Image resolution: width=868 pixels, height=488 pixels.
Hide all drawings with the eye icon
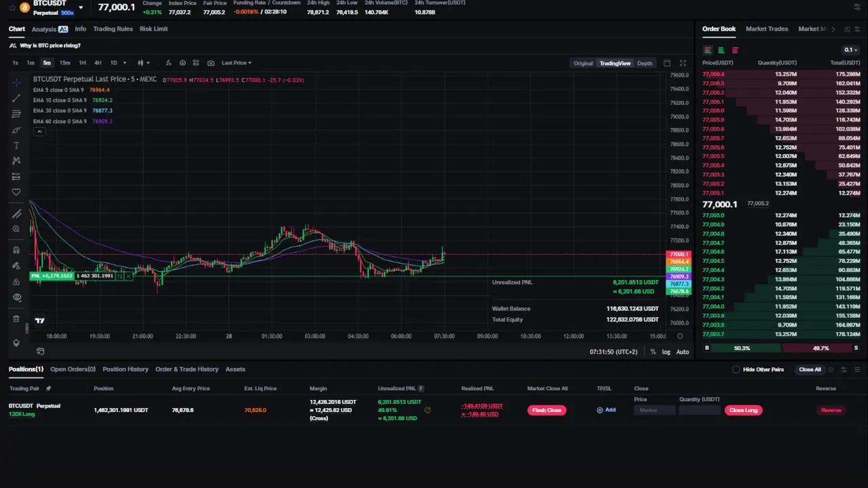(16, 298)
